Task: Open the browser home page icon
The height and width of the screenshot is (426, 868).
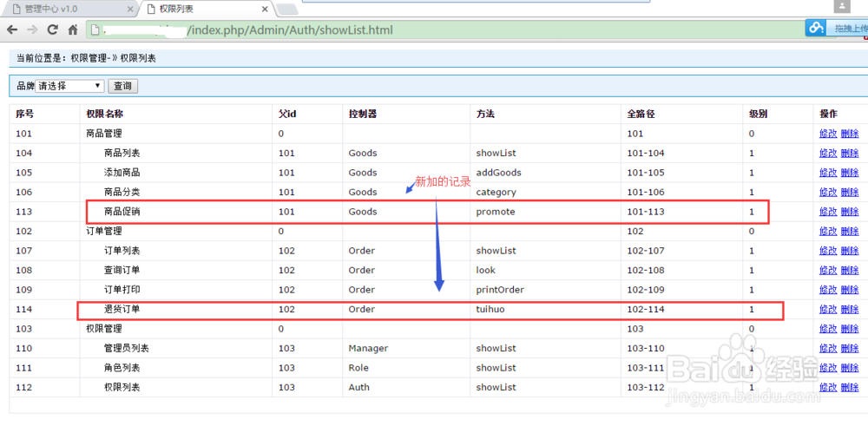Action: click(x=73, y=29)
